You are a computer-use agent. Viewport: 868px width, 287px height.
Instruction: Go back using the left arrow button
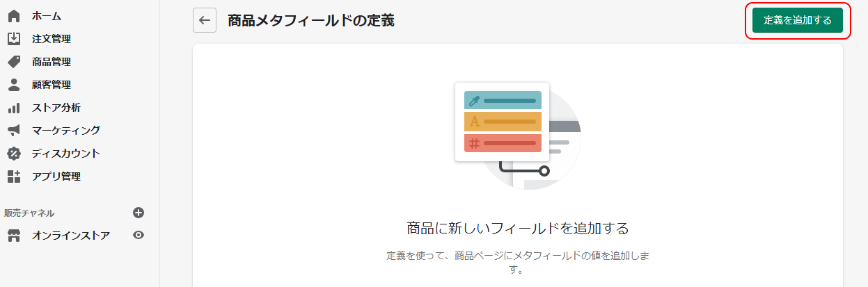[204, 21]
